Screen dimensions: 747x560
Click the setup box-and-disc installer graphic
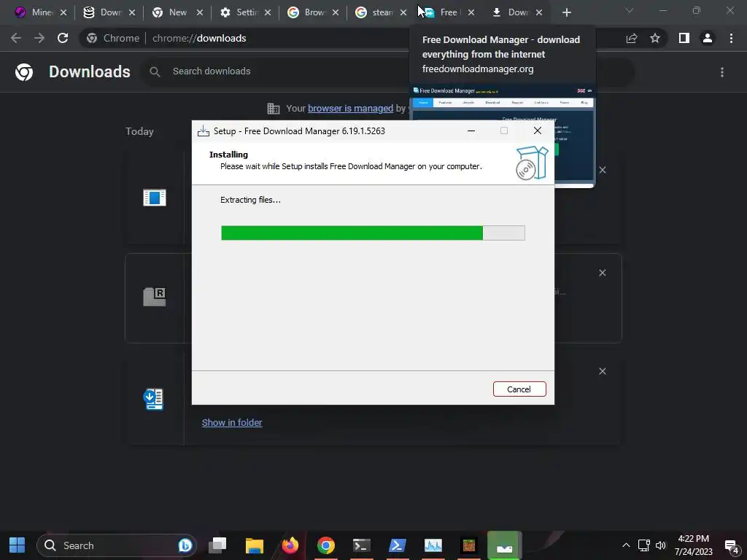[532, 163]
